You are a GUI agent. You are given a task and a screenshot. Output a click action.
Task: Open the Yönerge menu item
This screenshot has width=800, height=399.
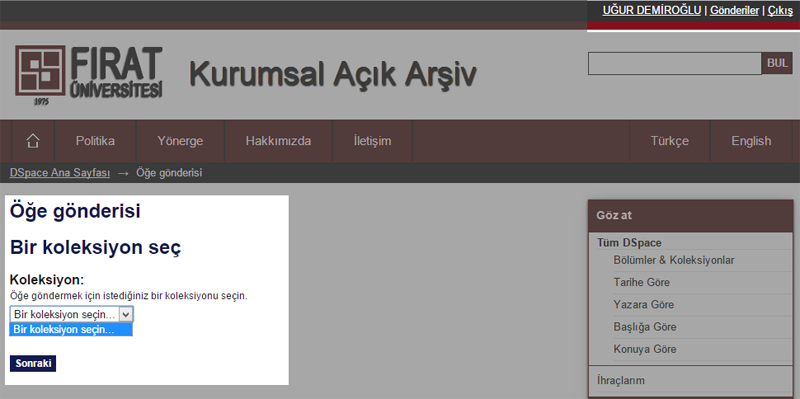point(180,141)
